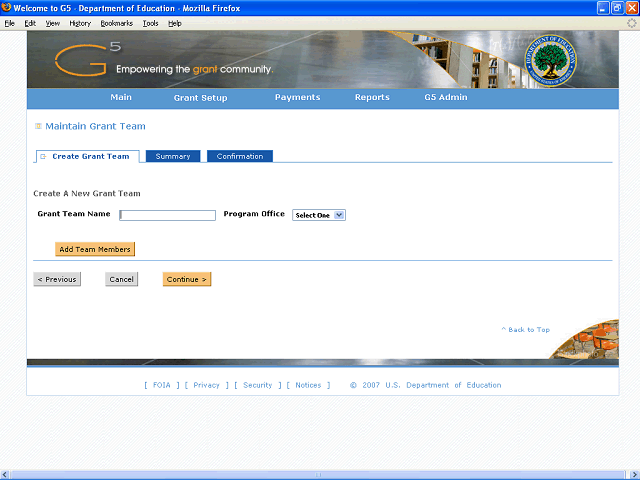Click Grant Team Name label

coord(74,214)
